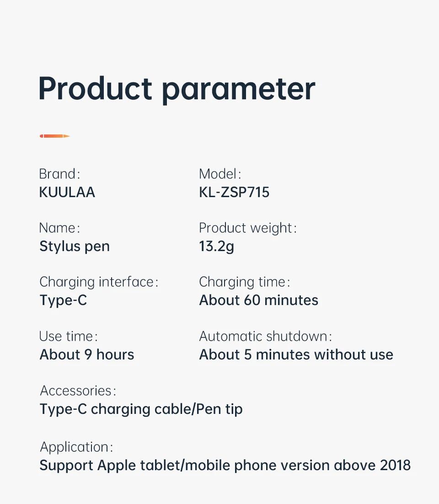Click the "Use time:" label

point(69,336)
